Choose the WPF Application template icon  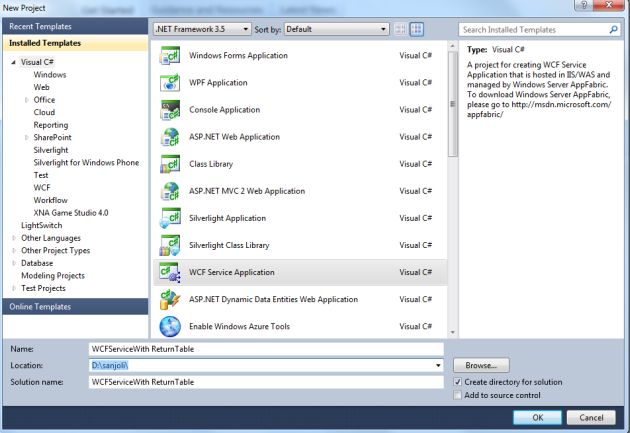coord(170,83)
